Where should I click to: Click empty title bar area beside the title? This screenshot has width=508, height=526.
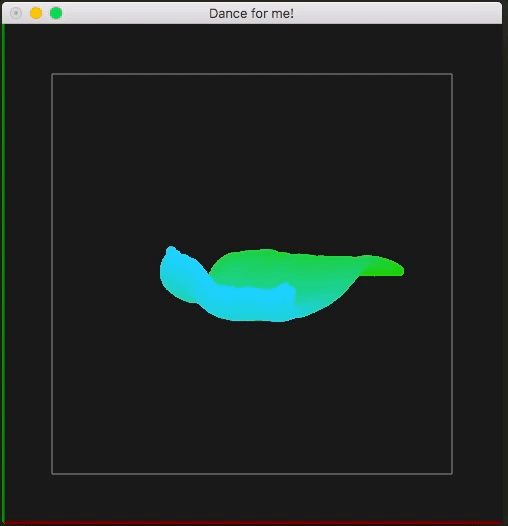point(396,13)
